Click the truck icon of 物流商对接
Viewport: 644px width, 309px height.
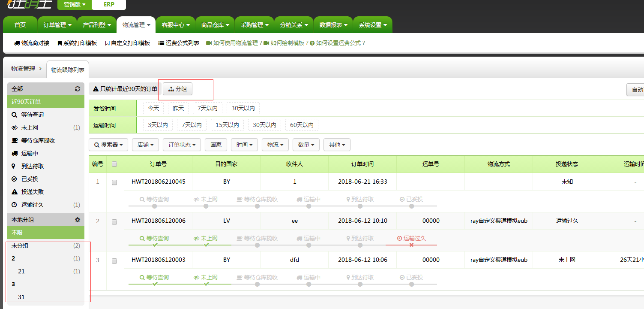[x=17, y=43]
